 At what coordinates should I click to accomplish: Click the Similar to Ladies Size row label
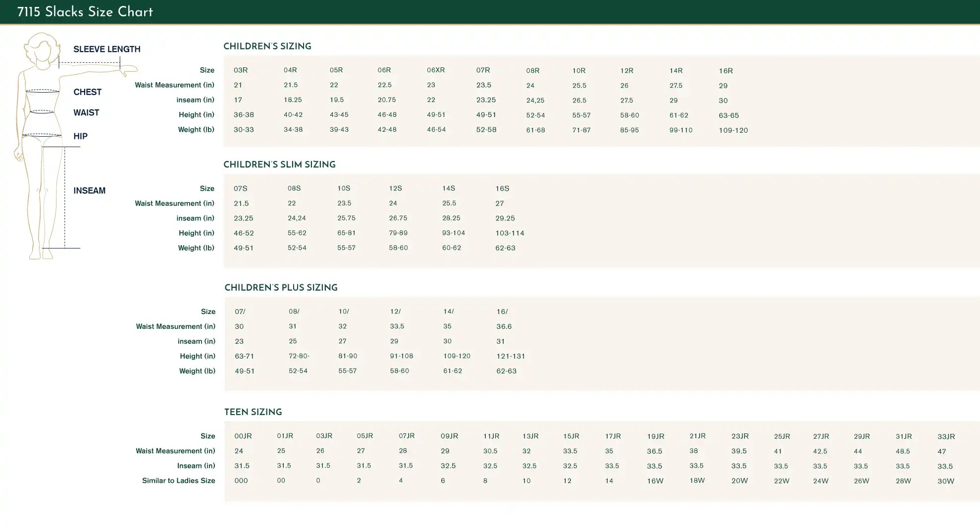pyautogui.click(x=179, y=480)
